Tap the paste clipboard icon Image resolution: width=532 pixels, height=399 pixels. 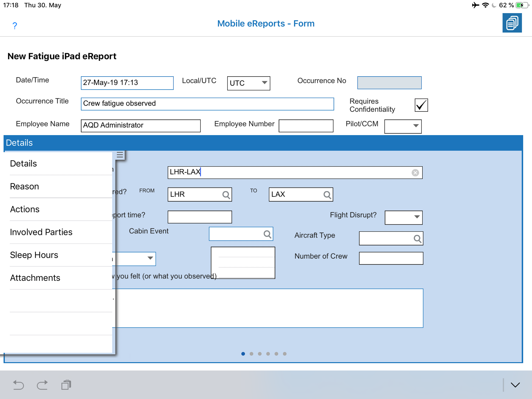66,385
